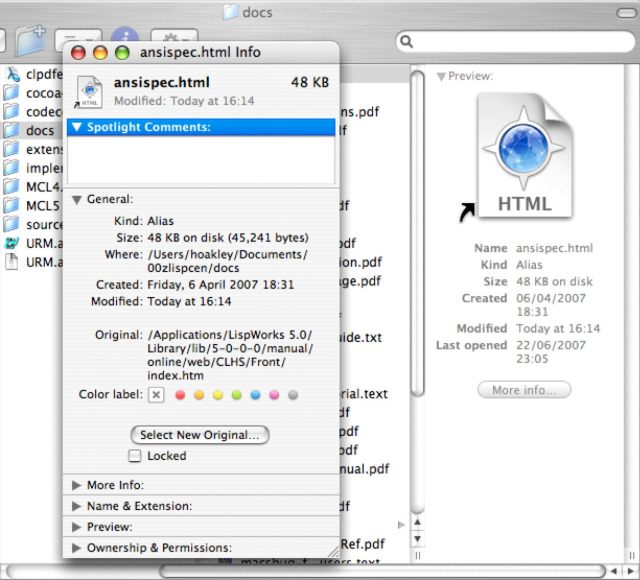Choose the red color label
The image size is (640, 580).
[x=181, y=395]
